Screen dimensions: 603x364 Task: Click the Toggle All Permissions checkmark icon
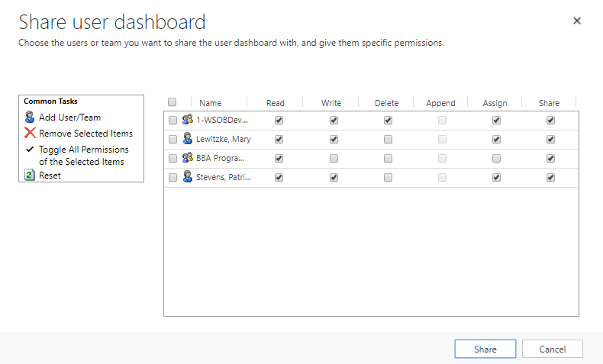[x=30, y=150]
